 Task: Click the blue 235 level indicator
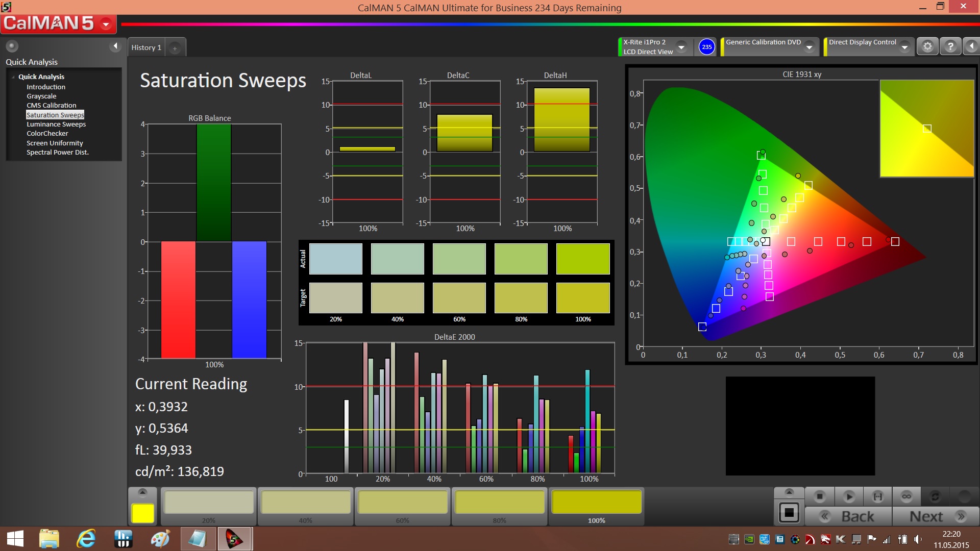coord(706,46)
